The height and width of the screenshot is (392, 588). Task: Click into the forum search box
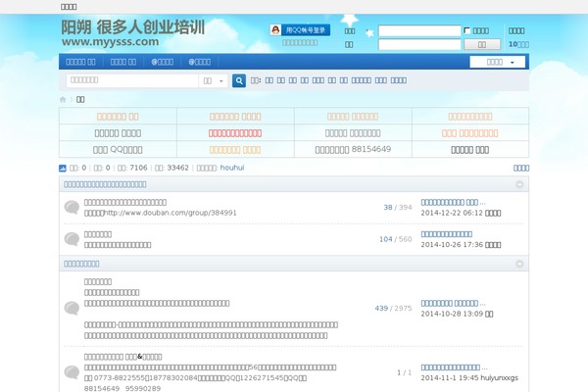click(x=132, y=80)
